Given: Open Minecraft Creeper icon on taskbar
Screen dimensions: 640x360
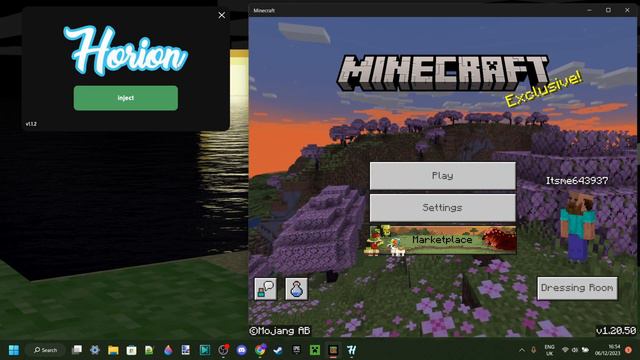Looking at the screenshot, I should (x=315, y=350).
